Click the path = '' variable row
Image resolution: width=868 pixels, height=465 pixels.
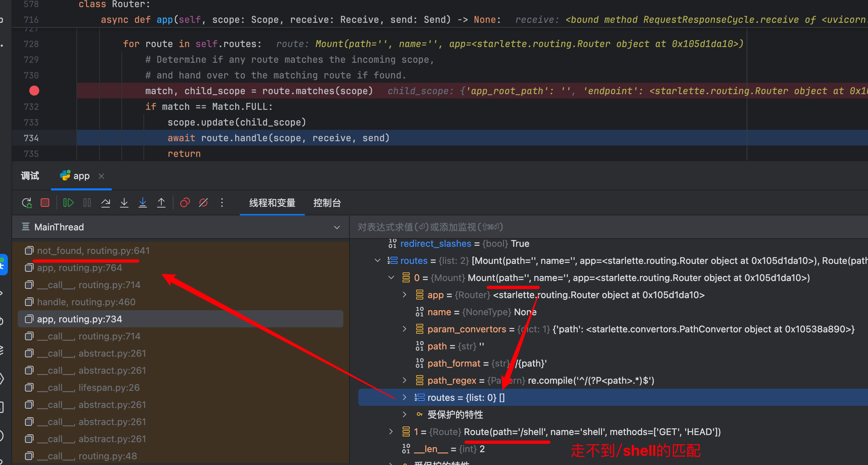coord(613,346)
